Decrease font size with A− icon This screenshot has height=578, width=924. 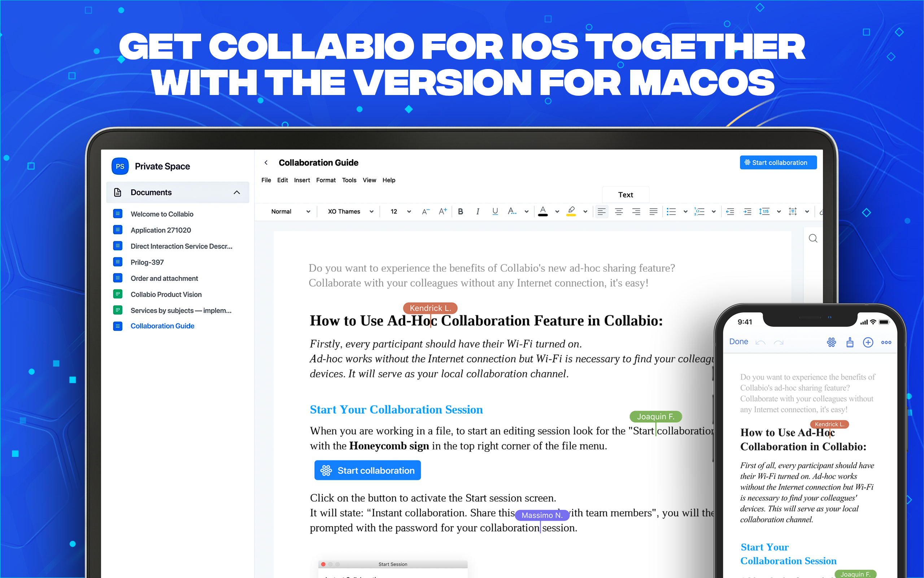tap(425, 211)
